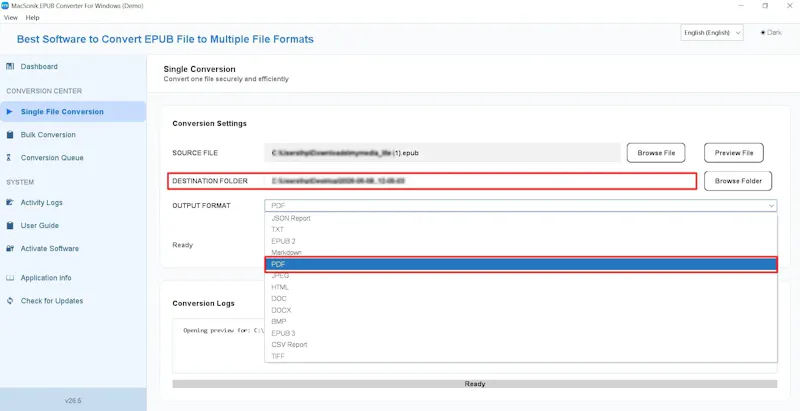
Task: Toggle the Dark mode radio button
Action: [763, 32]
